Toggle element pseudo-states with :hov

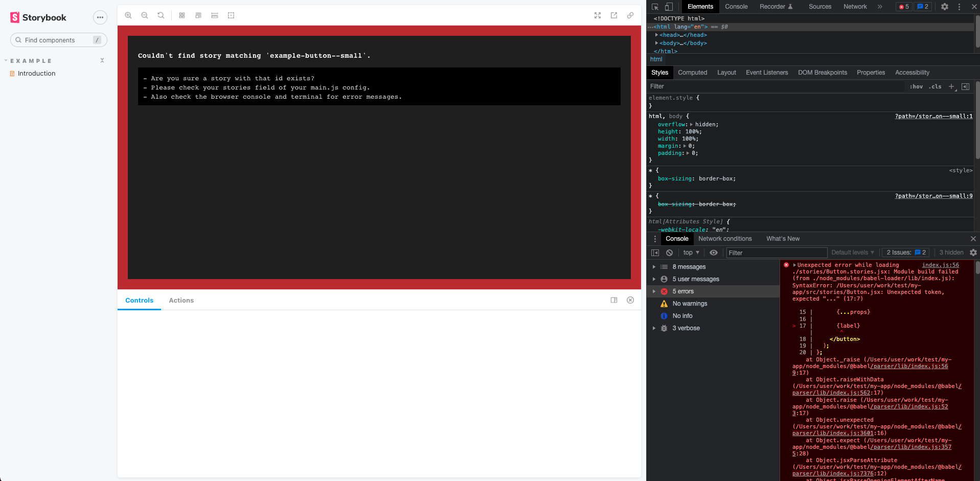pos(916,86)
